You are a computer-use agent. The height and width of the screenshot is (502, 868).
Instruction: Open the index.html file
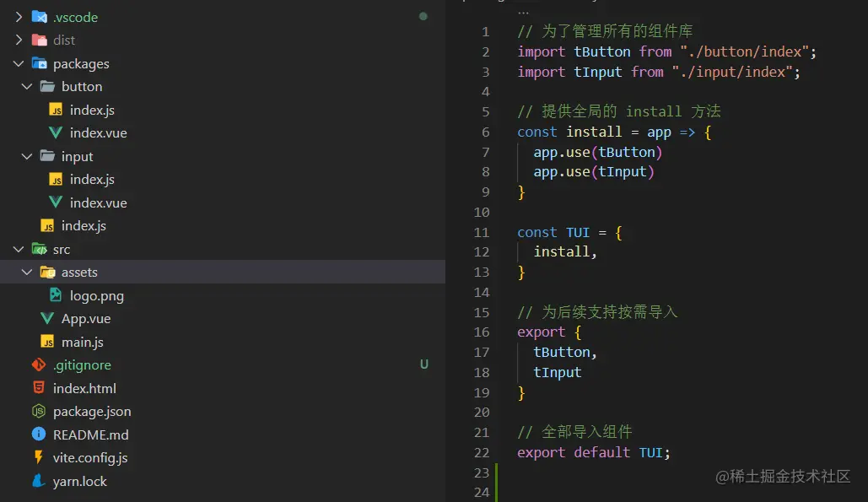pos(84,389)
